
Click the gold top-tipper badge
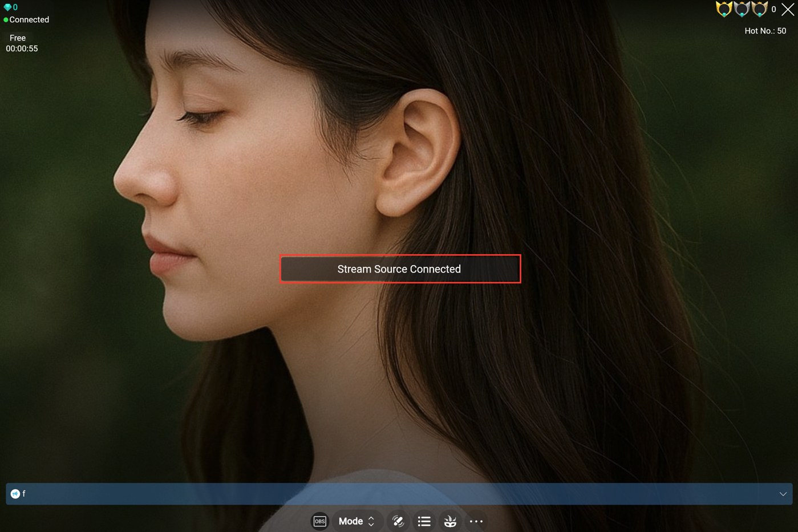click(724, 9)
